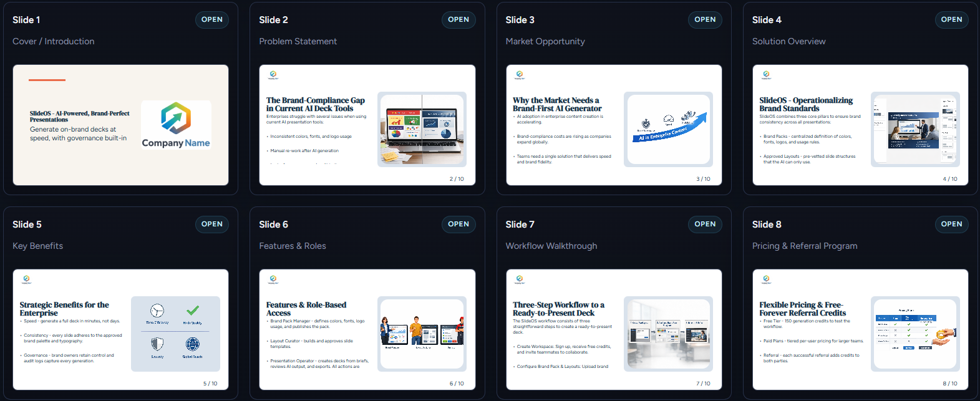
Task: Select the presentation screenshot image on Slide 4
Action: click(915, 130)
